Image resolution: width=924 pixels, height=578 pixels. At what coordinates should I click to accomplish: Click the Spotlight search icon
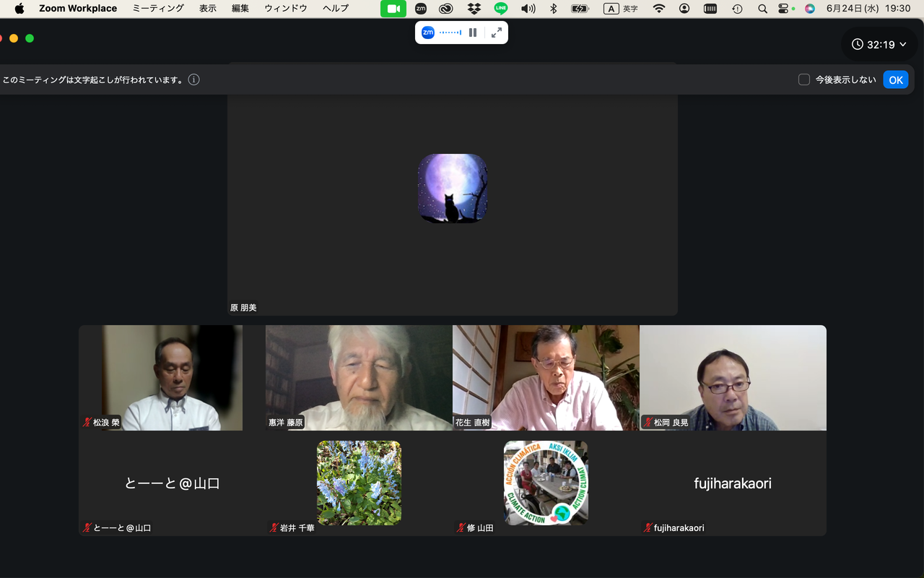762,9
